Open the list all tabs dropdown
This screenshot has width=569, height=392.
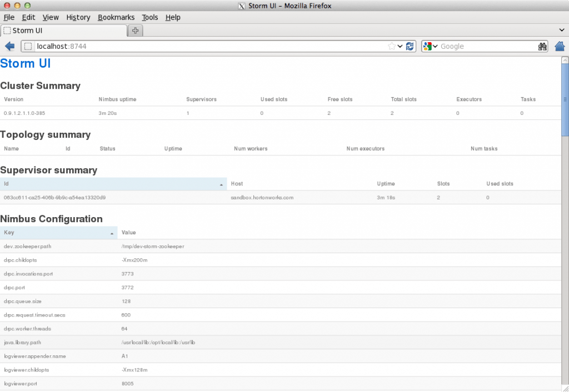click(561, 29)
